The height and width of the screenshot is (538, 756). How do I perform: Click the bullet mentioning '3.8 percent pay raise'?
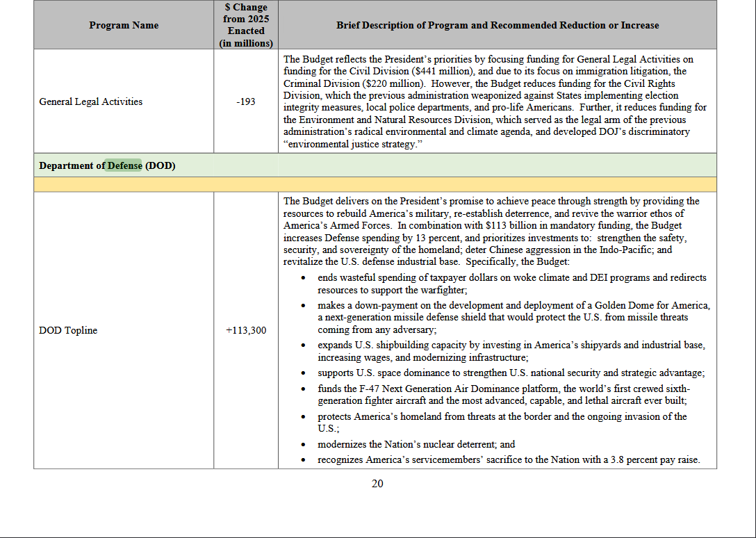(x=509, y=460)
